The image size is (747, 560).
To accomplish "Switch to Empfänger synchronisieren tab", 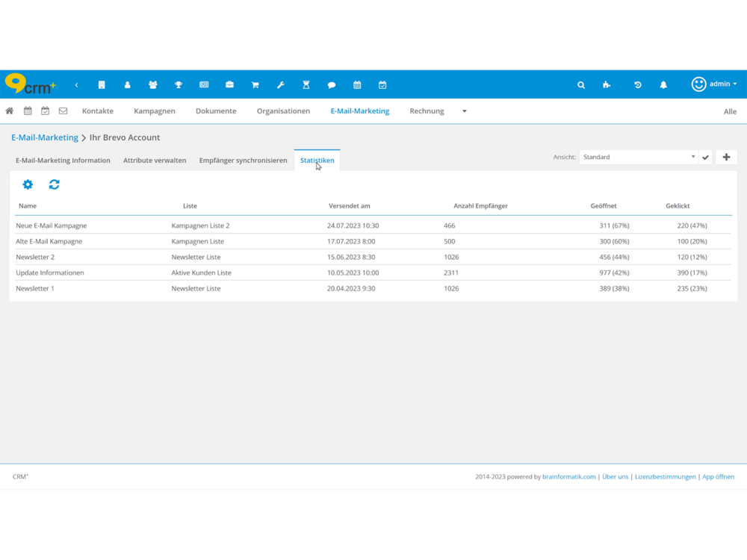I will click(x=243, y=161).
